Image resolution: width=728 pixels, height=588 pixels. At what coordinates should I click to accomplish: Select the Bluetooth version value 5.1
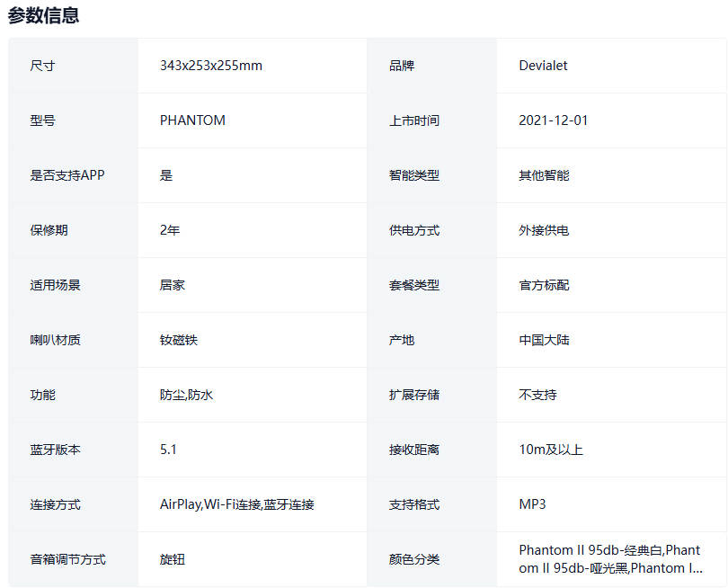click(168, 450)
